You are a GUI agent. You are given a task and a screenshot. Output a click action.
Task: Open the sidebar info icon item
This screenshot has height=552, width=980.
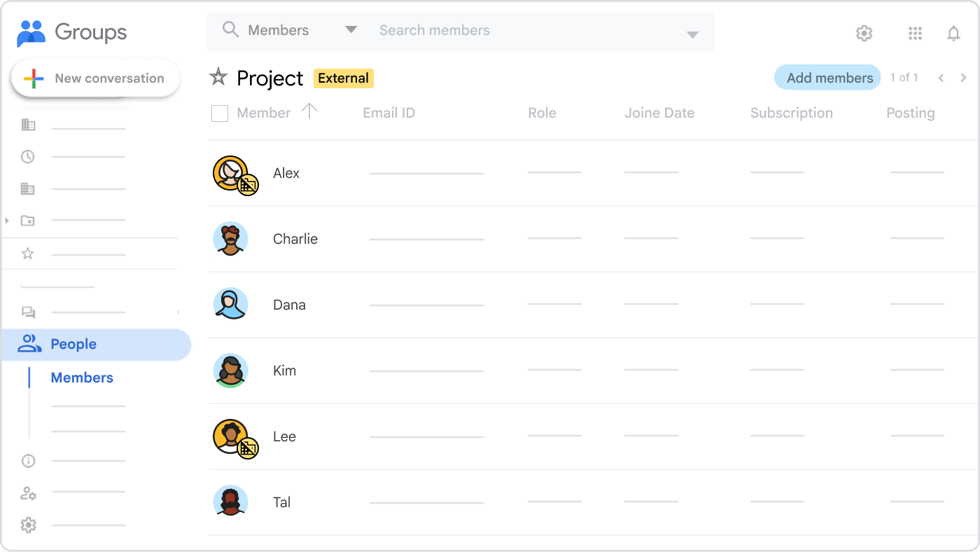tap(28, 461)
